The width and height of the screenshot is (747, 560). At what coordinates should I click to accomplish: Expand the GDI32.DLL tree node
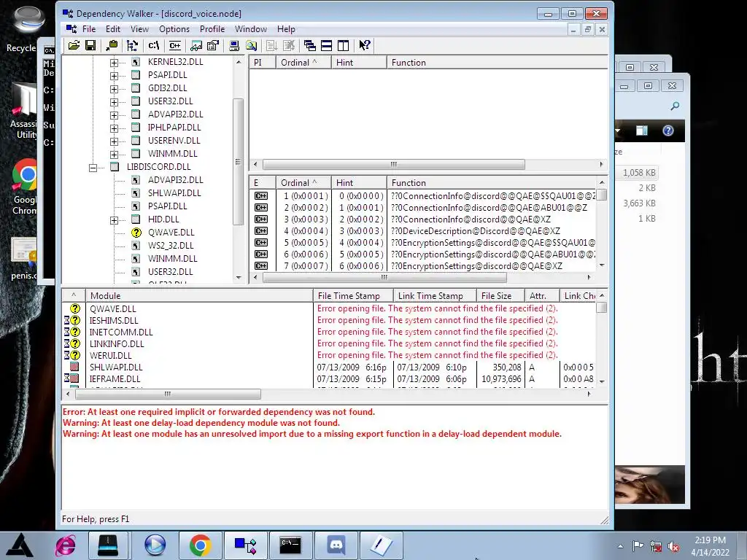(x=114, y=88)
